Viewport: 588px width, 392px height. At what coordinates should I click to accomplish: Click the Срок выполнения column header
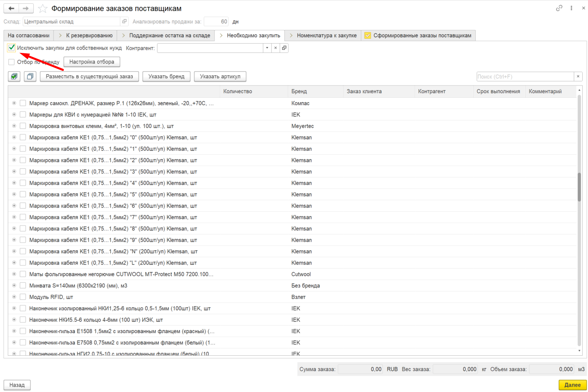click(499, 92)
